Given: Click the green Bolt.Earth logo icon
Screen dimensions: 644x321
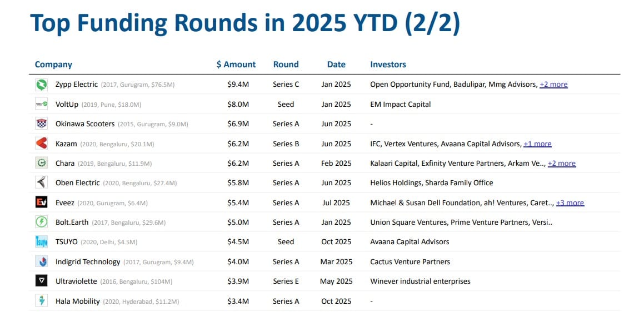Looking at the screenshot, I should (x=41, y=222).
